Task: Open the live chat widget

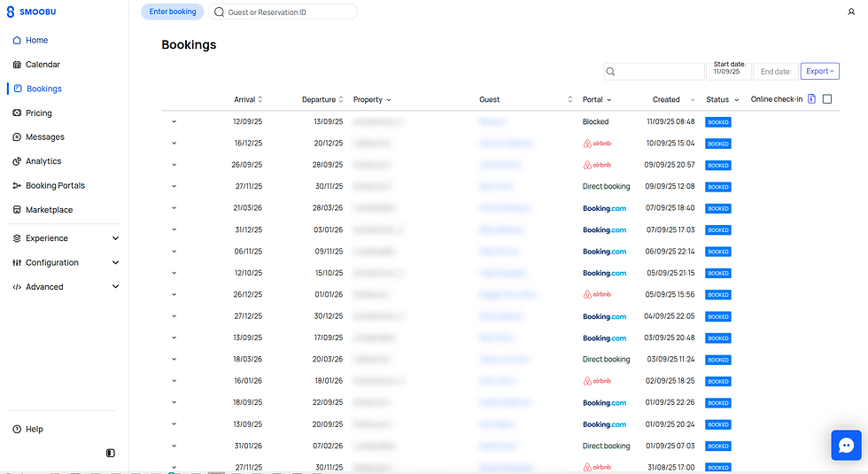Action: (846, 445)
